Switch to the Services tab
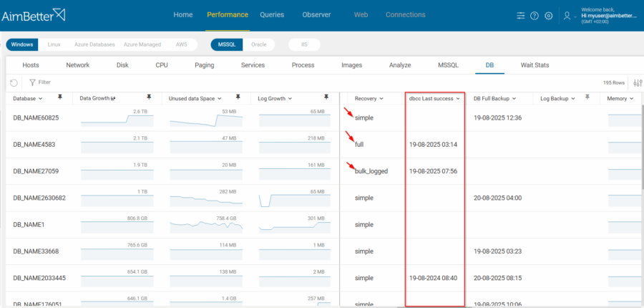 (x=253, y=65)
